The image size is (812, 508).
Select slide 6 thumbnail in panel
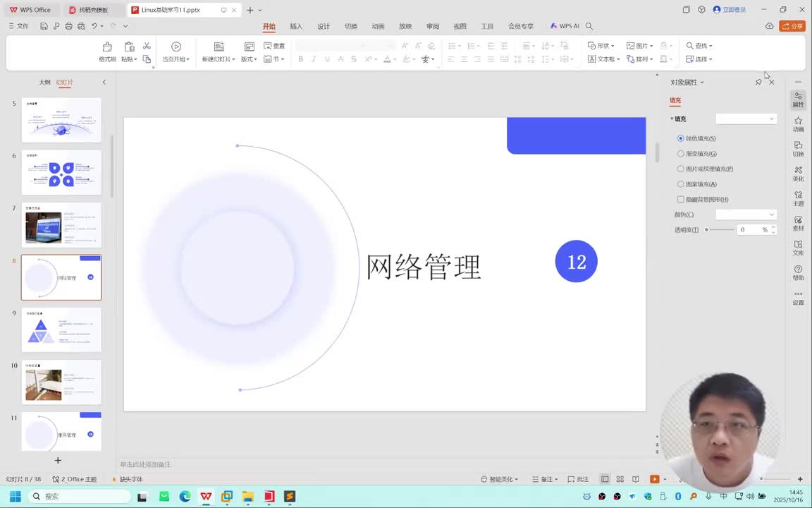coord(61,173)
